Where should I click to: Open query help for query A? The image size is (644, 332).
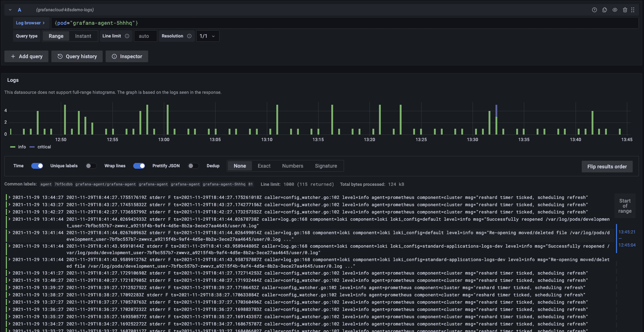[594, 10]
